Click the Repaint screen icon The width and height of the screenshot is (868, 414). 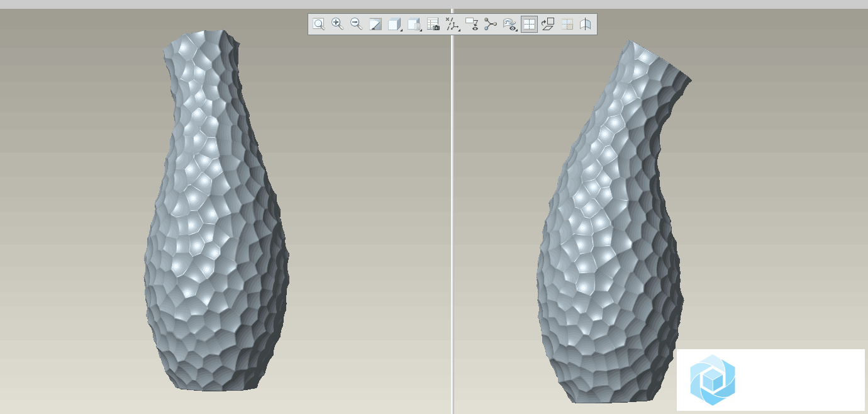[x=376, y=25]
